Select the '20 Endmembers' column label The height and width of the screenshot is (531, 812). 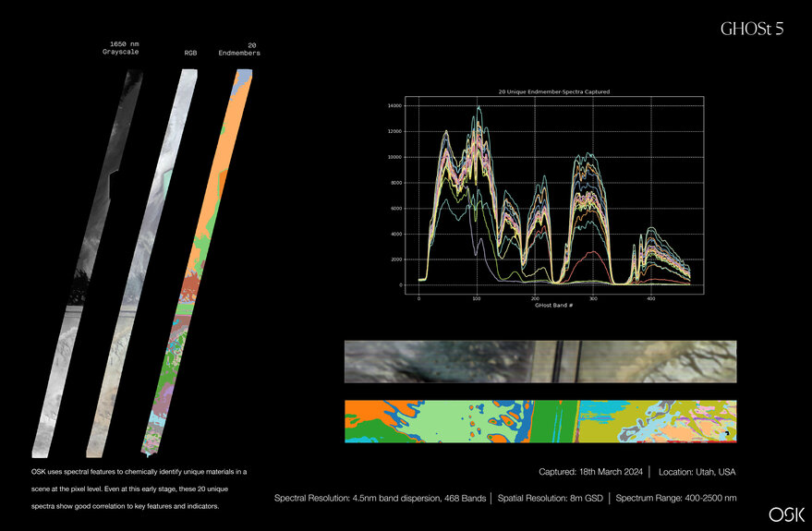click(x=239, y=49)
